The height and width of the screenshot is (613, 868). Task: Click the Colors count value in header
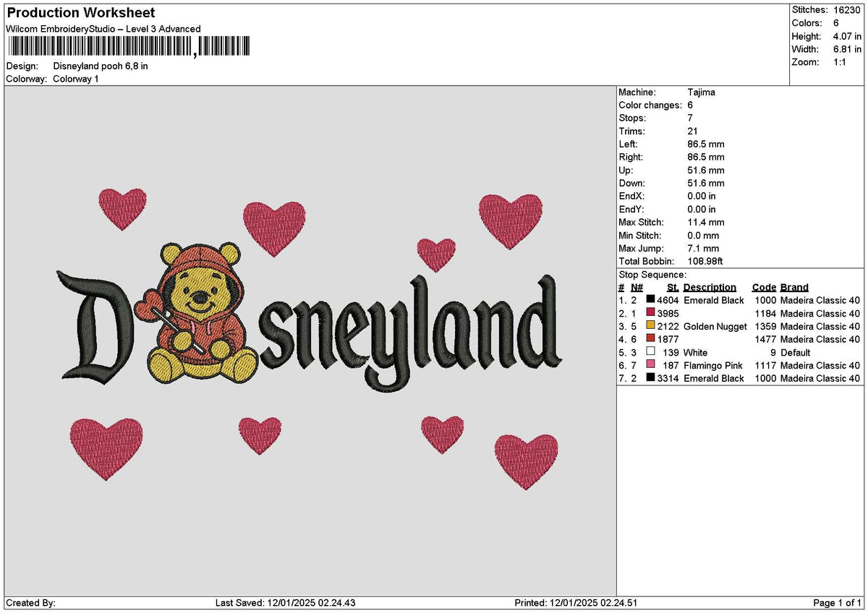[837, 23]
